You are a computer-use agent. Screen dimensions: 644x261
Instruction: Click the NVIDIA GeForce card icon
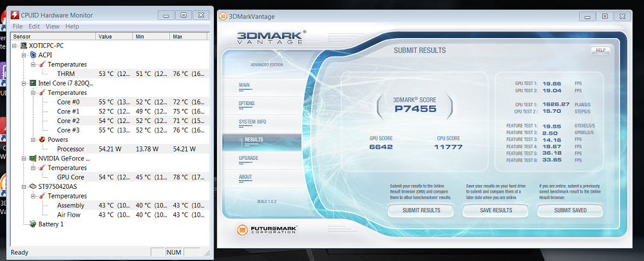33,159
